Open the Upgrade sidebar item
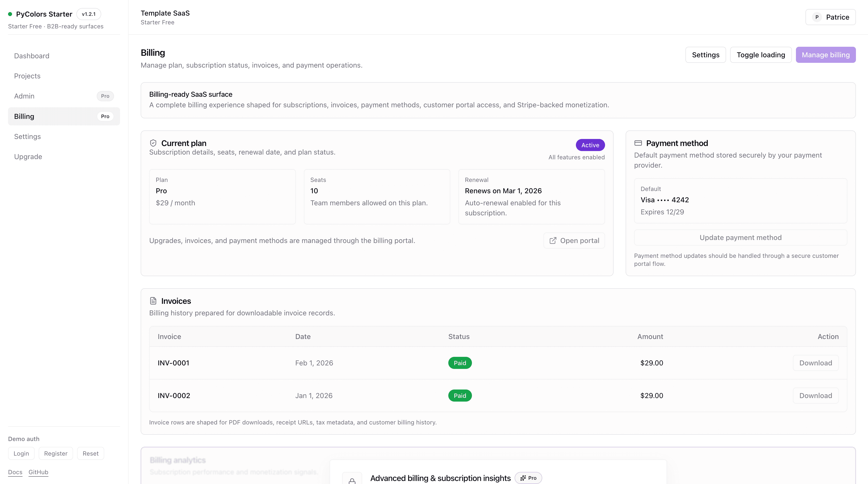868x484 pixels. 64,157
